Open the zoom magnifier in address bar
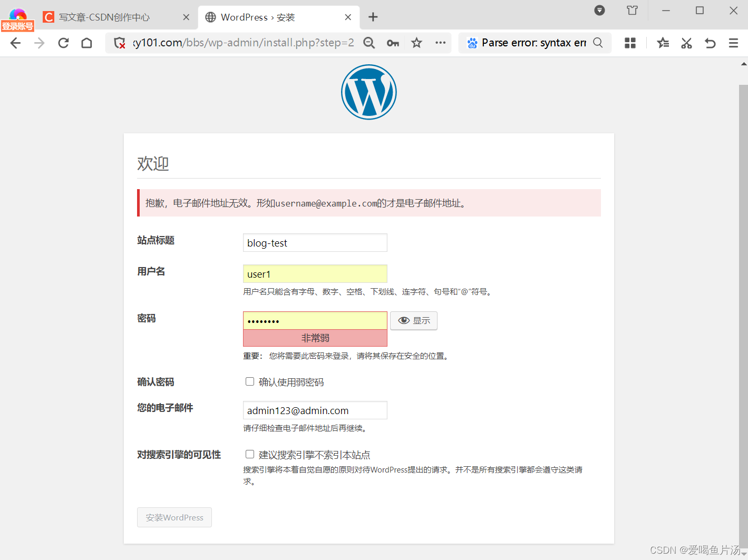The height and width of the screenshot is (560, 748). (x=369, y=43)
